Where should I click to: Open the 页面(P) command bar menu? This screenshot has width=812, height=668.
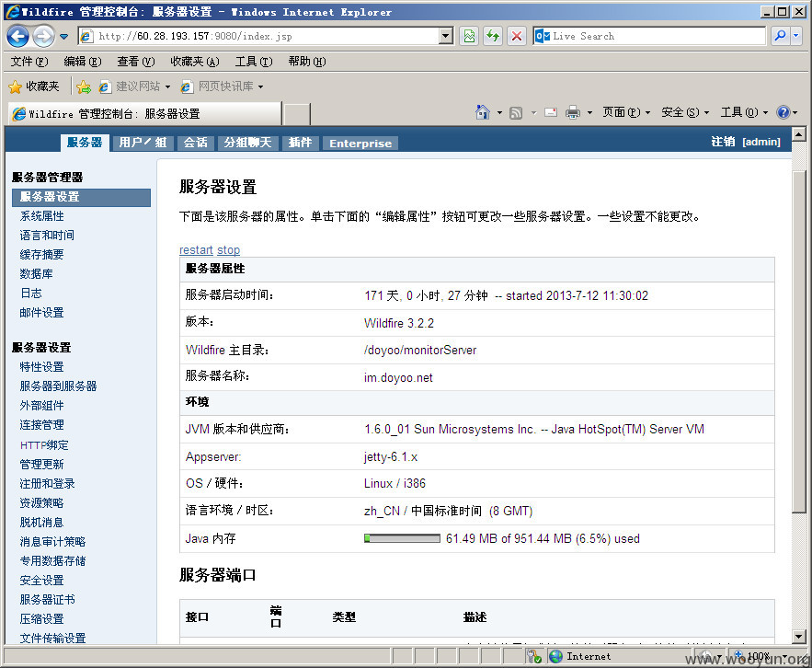click(x=626, y=112)
